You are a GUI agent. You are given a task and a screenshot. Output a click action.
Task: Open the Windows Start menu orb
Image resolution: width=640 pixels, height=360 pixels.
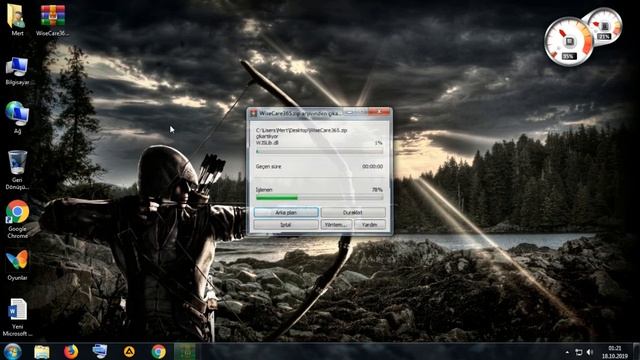pos(12,351)
